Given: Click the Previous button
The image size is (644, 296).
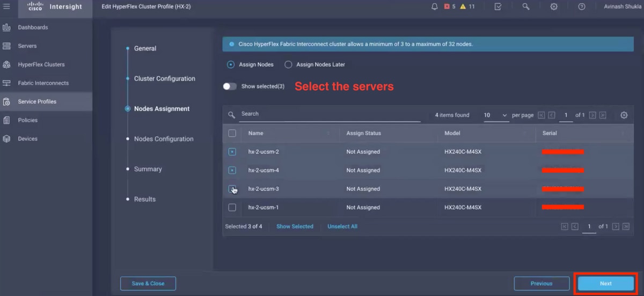Looking at the screenshot, I should tap(541, 284).
